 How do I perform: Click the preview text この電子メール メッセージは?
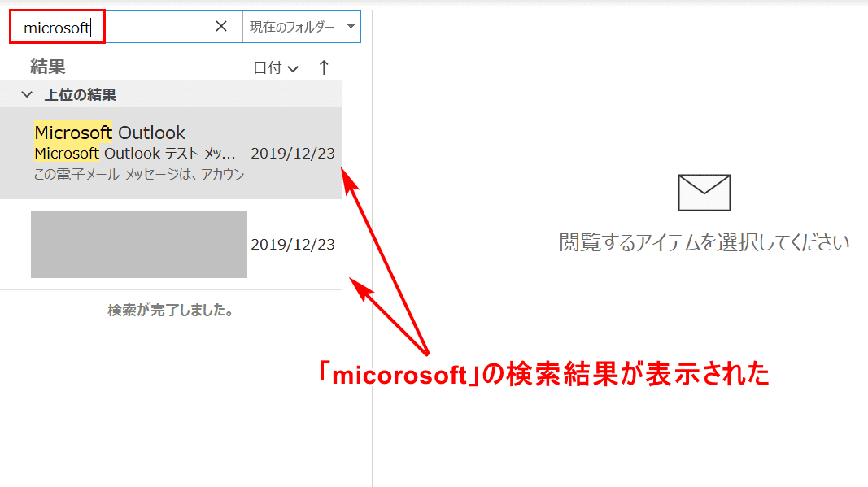pos(139,175)
